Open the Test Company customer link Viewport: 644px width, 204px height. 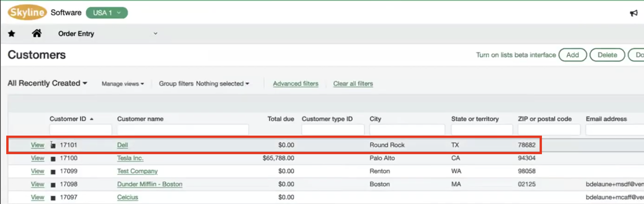[137, 171]
